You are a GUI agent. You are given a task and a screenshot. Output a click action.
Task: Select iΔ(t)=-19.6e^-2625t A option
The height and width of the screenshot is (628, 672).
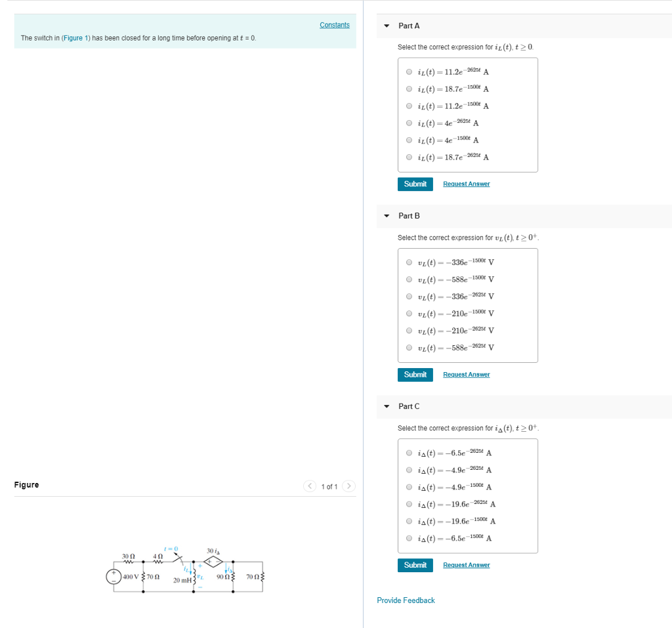409,504
